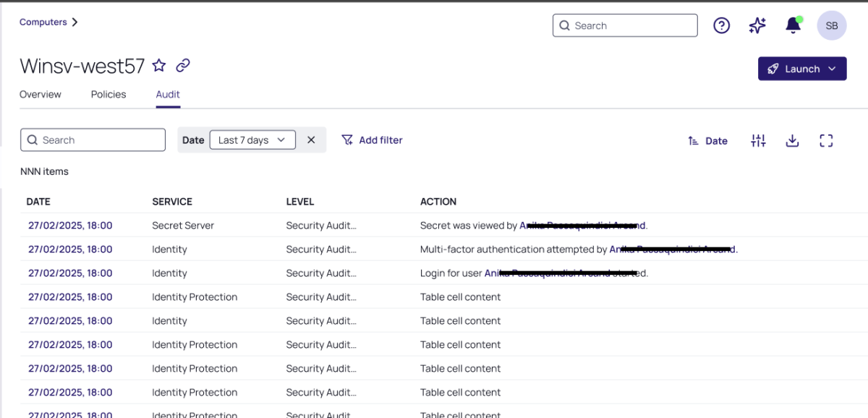
Task: Open column settings sliders icon
Action: (x=758, y=141)
